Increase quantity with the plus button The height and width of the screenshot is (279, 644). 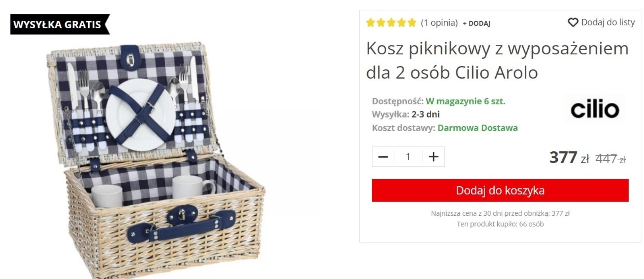click(433, 157)
